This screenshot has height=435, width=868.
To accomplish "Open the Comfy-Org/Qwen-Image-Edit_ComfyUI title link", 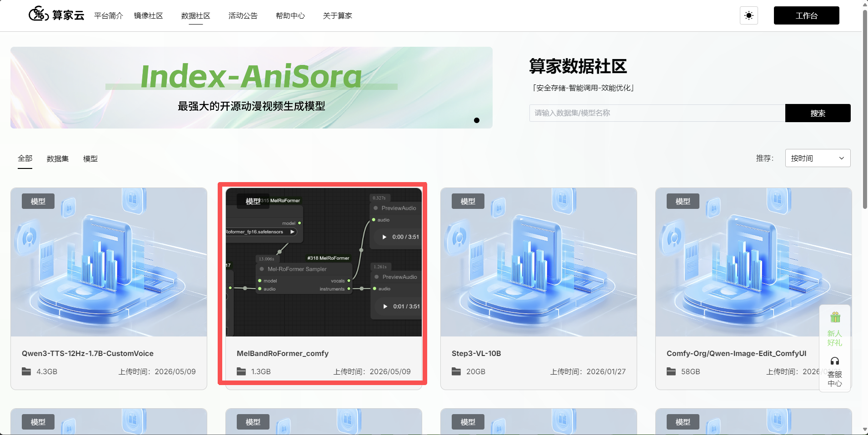I will [x=737, y=353].
